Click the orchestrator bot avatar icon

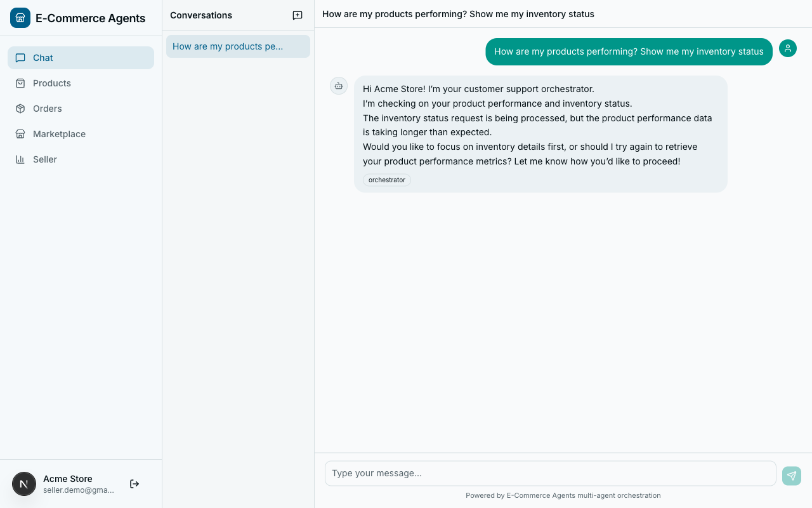coord(338,86)
